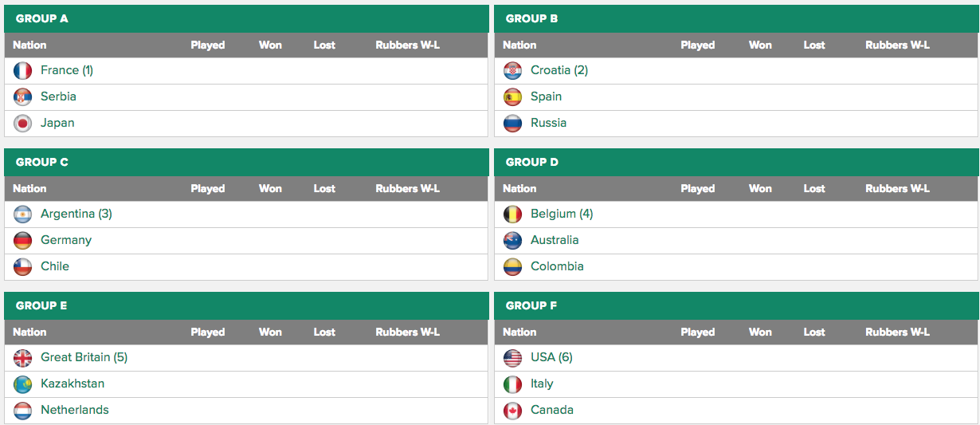Click the France flag icon
The height and width of the screenshot is (425, 980).
[x=22, y=70]
